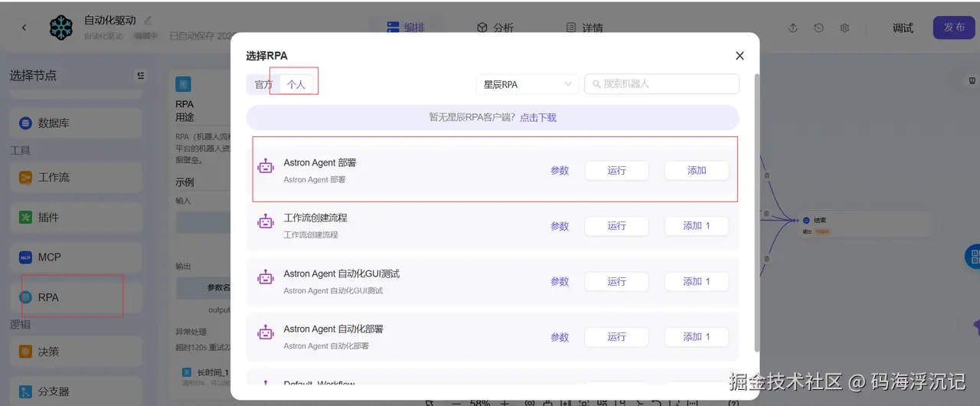Viewport: 980px width, 406px height.
Task: Click 添加 1 for 工作流创建流程
Action: pyautogui.click(x=697, y=226)
